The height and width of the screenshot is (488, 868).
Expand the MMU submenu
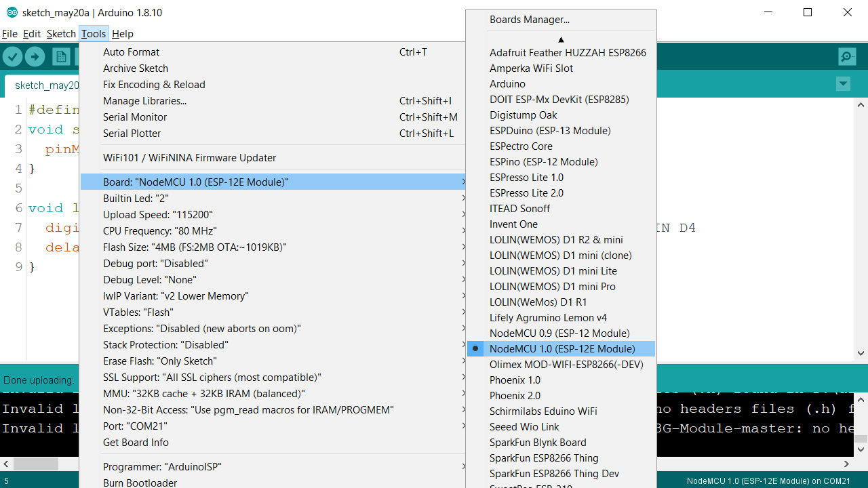click(x=274, y=393)
